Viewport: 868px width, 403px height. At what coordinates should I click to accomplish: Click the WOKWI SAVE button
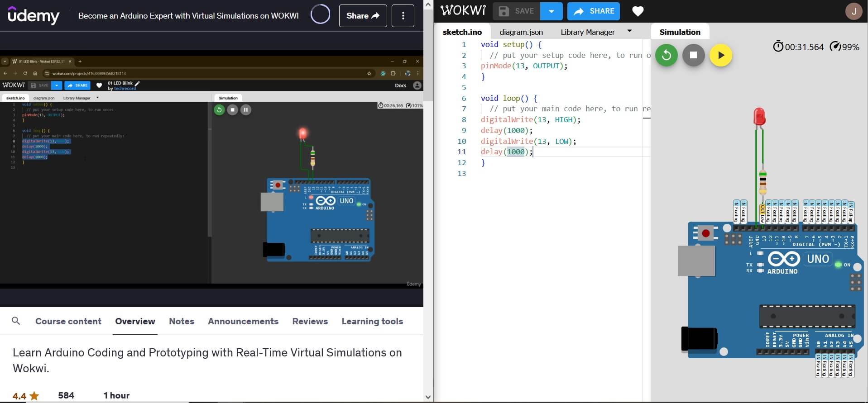click(516, 11)
